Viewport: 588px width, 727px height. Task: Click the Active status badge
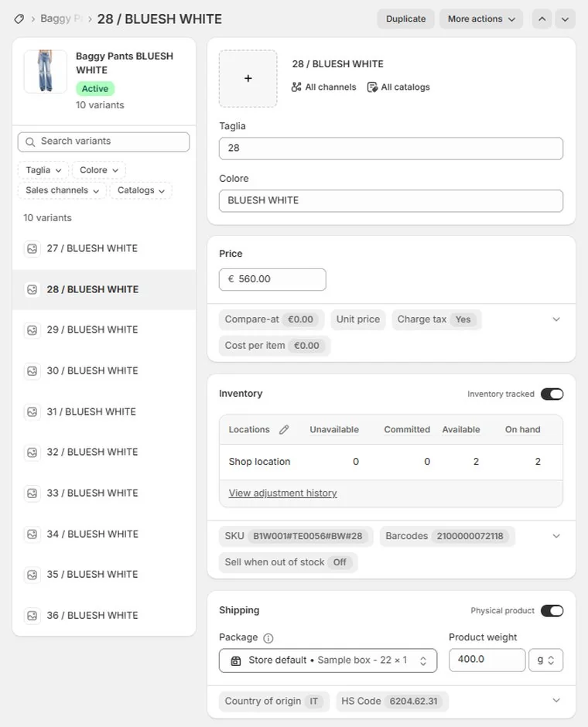pyautogui.click(x=95, y=89)
